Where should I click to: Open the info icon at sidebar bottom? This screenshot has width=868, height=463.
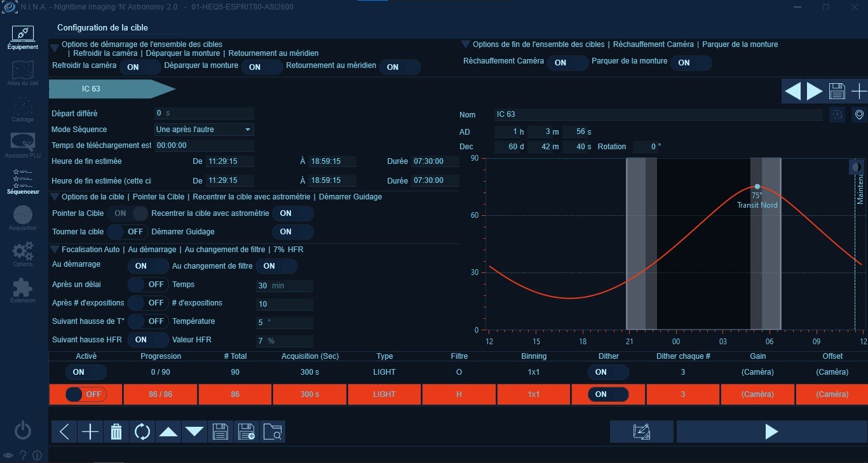(x=37, y=455)
